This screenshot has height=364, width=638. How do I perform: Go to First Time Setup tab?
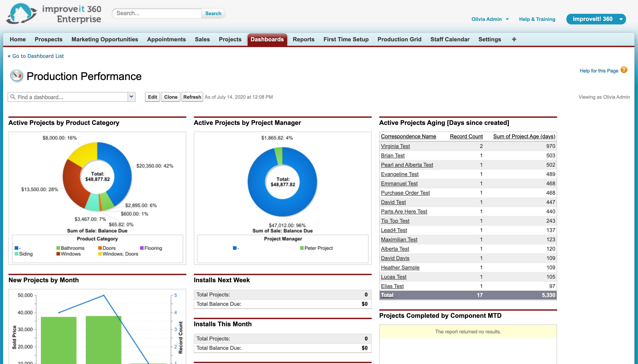click(346, 39)
